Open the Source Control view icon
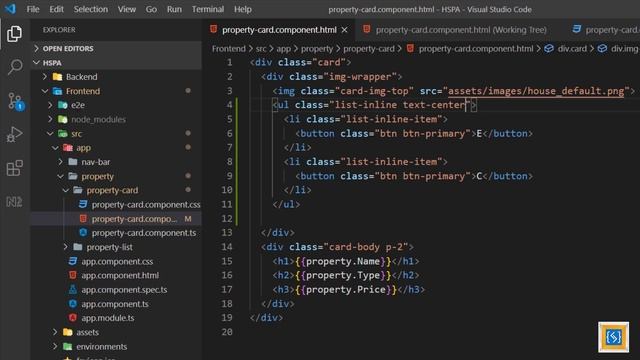Screen dimensions: 640x360 tap(16, 101)
